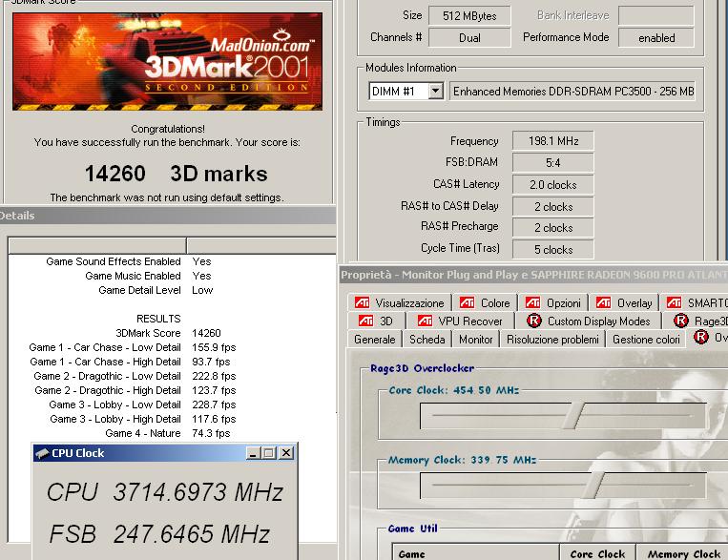Minimize the CPU Clock window
728x560 pixels.
point(253,453)
